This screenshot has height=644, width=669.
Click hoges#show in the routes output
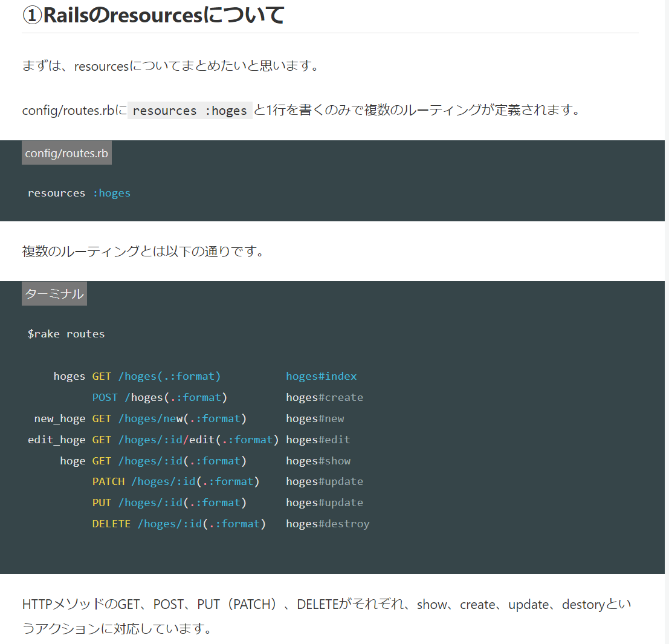(x=318, y=461)
